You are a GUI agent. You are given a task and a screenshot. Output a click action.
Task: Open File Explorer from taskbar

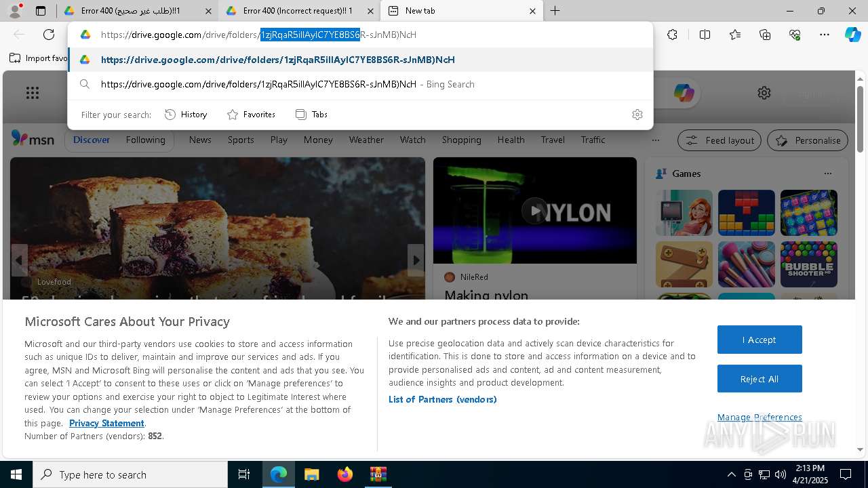pyautogui.click(x=311, y=474)
